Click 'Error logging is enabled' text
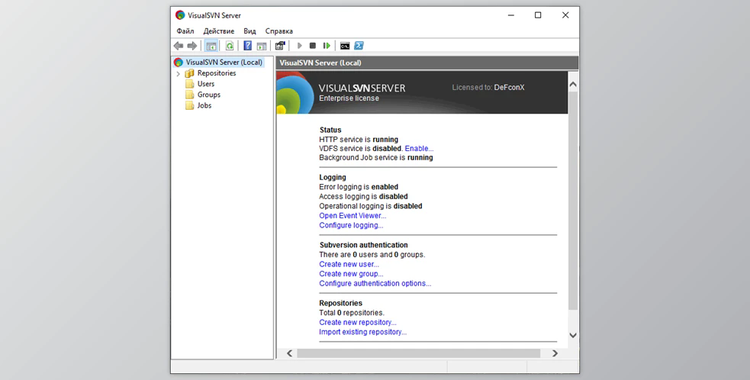Screen dimensions: 750x380 tap(359, 187)
